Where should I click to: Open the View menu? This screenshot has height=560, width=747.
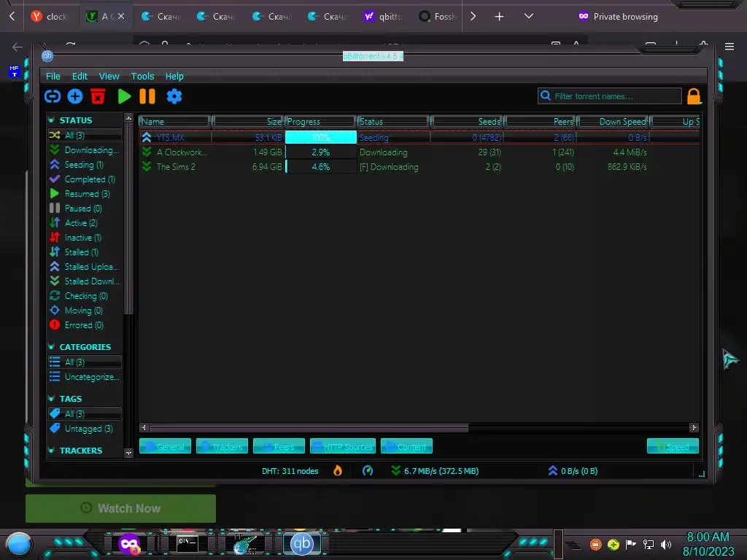pos(109,76)
